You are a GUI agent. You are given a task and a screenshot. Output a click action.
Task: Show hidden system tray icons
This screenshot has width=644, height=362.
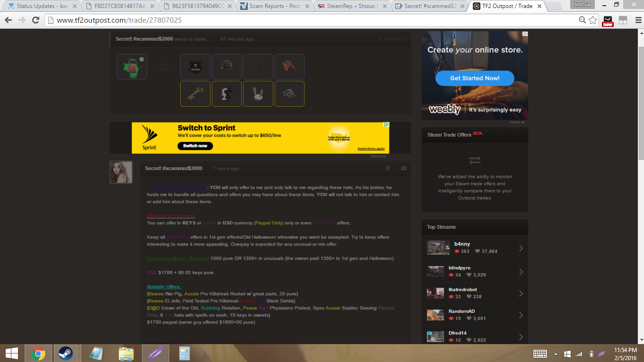[x=556, y=353]
